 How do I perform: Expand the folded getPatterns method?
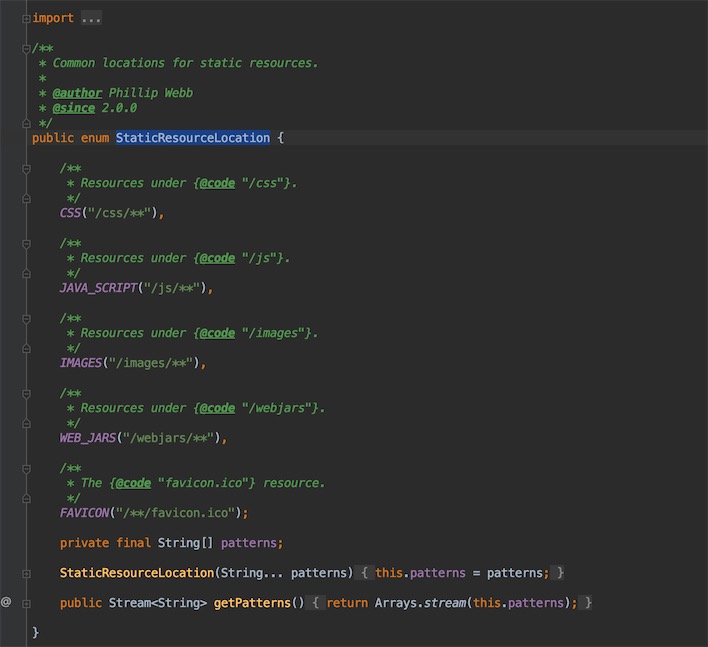pyautogui.click(x=26, y=603)
